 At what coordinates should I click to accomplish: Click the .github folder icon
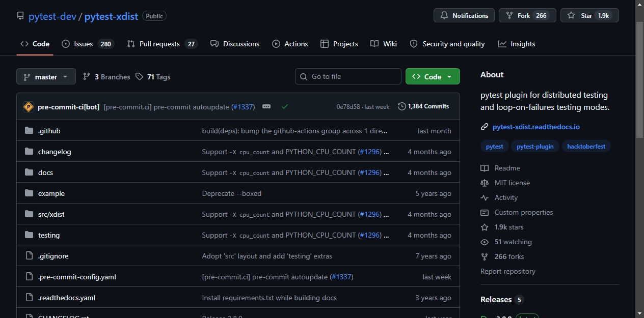pyautogui.click(x=29, y=131)
